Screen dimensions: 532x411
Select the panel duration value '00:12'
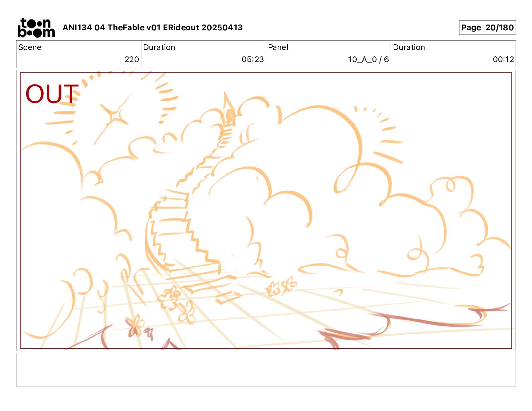click(x=503, y=59)
